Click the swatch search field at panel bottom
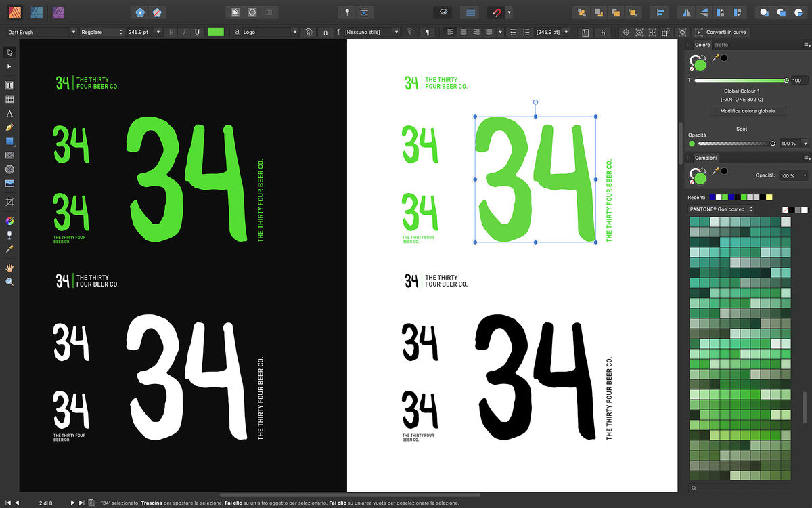Screen dimensions: 812x508 pyautogui.click(x=739, y=488)
